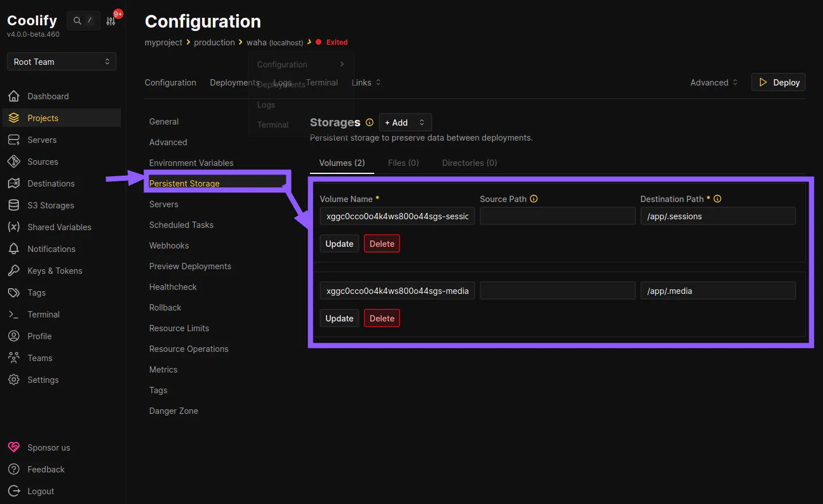Delete the /app/.media volume

382,319
